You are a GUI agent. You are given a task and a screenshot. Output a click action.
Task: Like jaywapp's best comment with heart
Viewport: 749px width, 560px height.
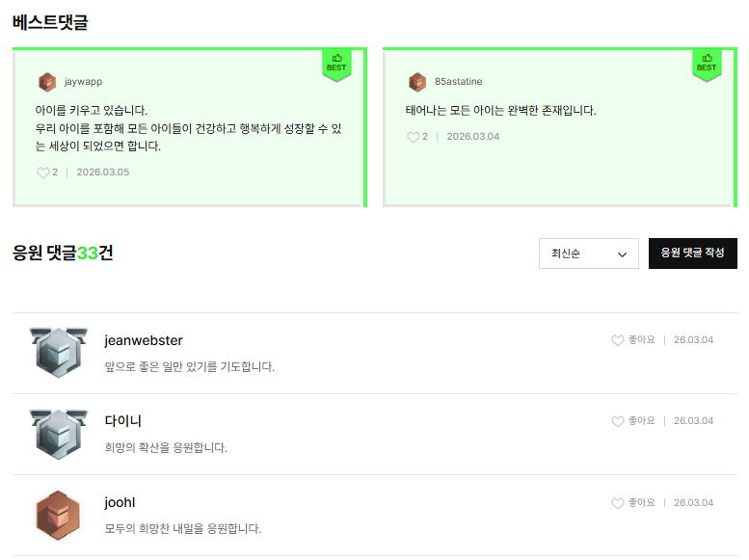[42, 173]
